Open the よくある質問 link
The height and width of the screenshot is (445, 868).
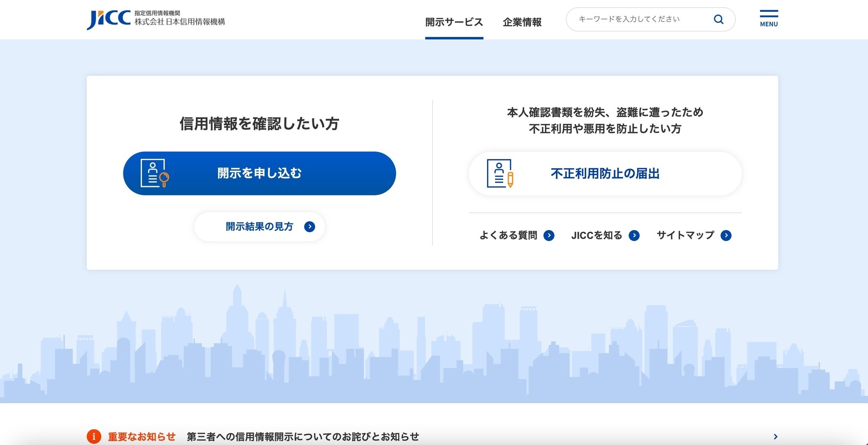[x=509, y=235]
